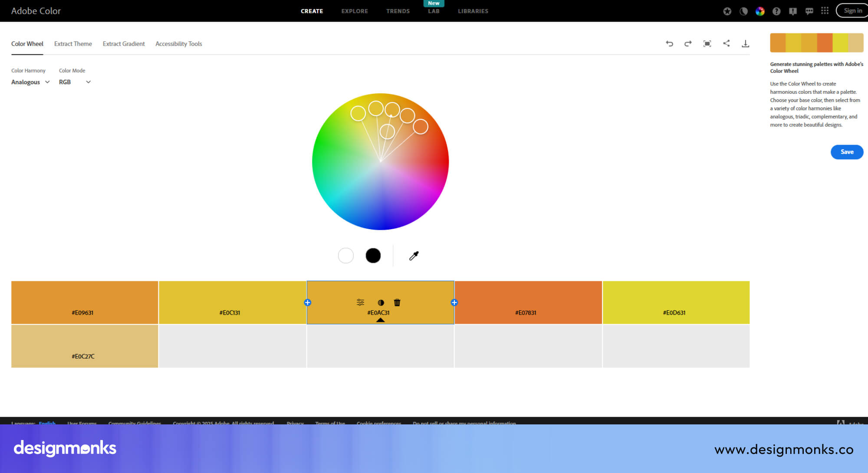This screenshot has height=473, width=868.
Task: Collapse the #E0AC31 swatch controls via the triangle
Action: coord(381,320)
